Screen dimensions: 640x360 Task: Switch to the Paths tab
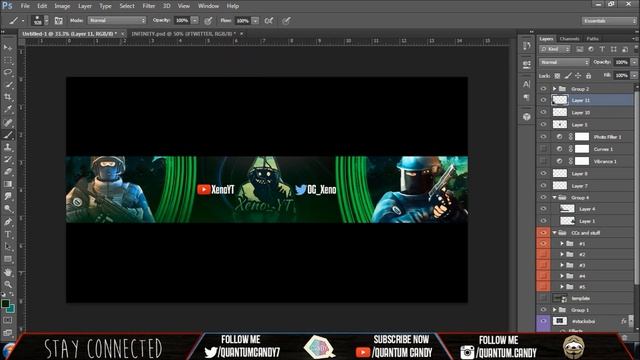[x=593, y=39]
